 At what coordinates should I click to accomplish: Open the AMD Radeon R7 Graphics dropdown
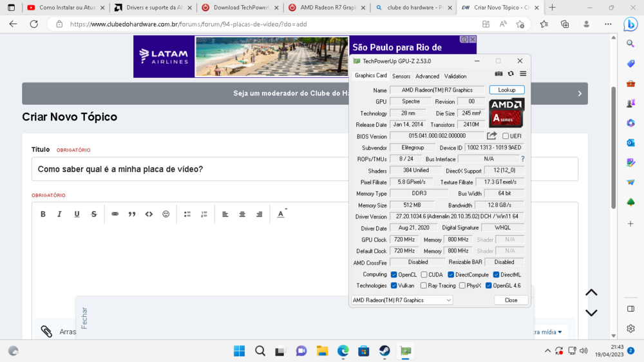[x=401, y=300]
